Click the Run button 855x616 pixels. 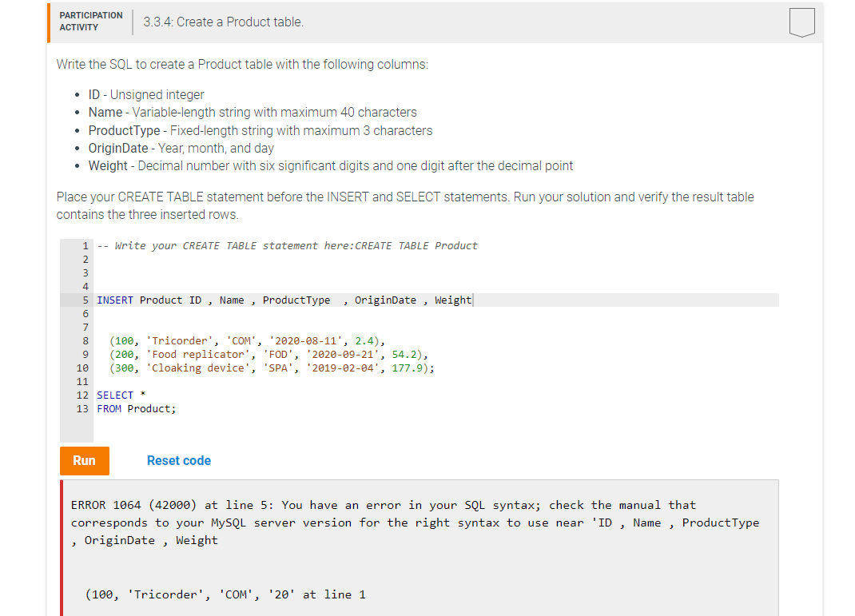(x=84, y=461)
